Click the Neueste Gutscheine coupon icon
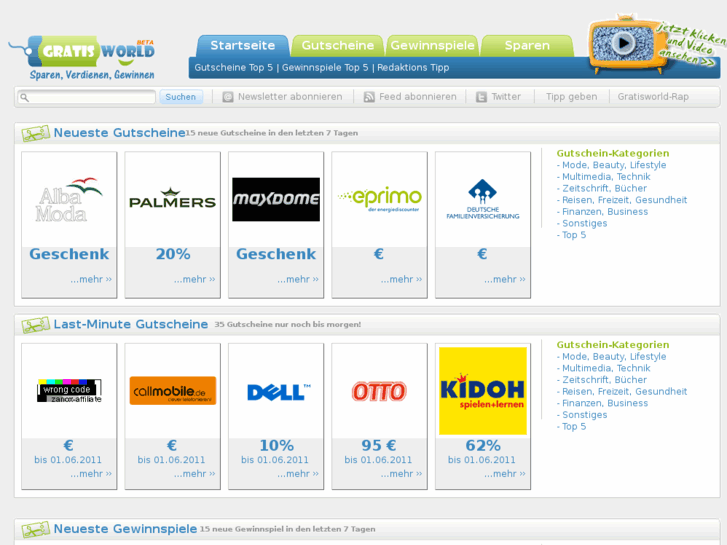The height and width of the screenshot is (545, 727). (36, 134)
